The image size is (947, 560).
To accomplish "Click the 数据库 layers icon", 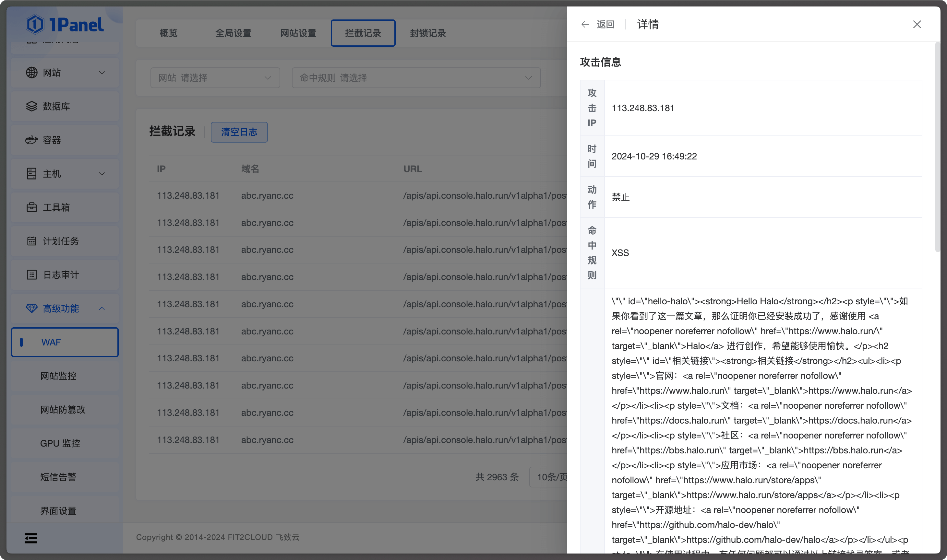I will 32,106.
